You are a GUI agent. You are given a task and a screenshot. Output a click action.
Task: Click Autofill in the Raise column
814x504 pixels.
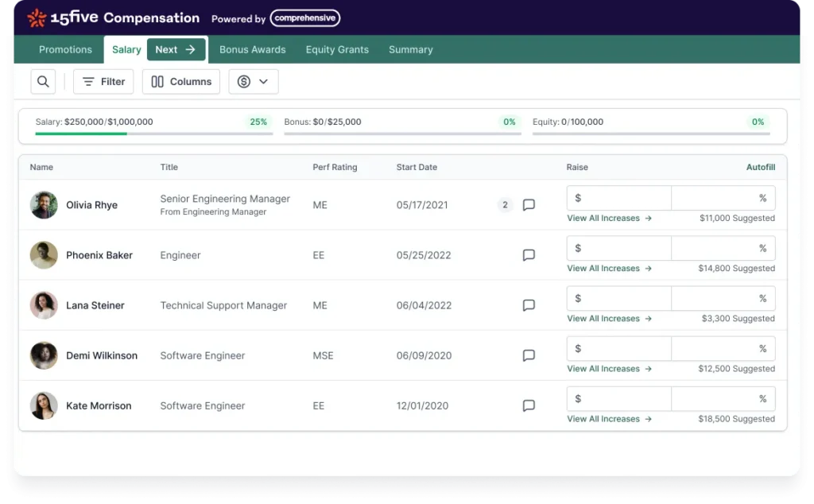click(760, 167)
